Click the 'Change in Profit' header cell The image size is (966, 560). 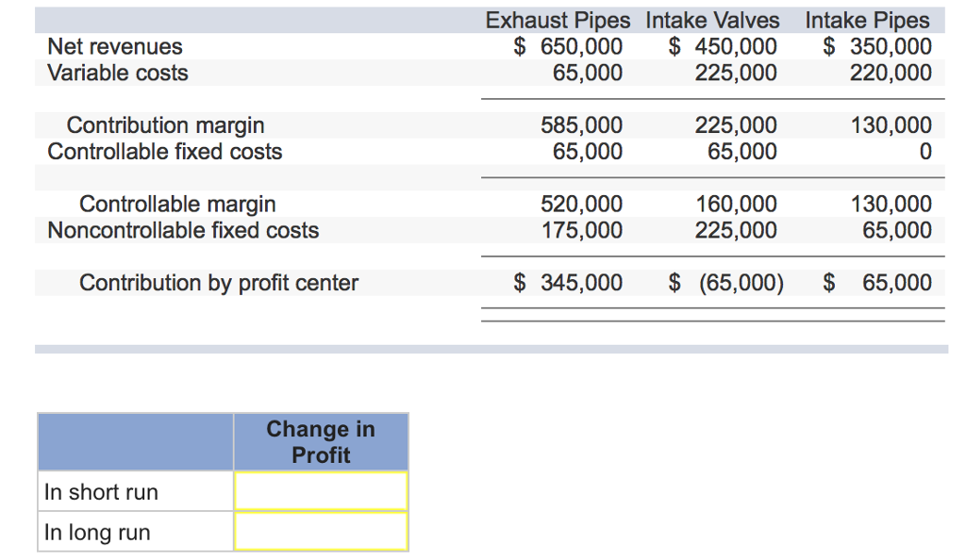click(321, 442)
